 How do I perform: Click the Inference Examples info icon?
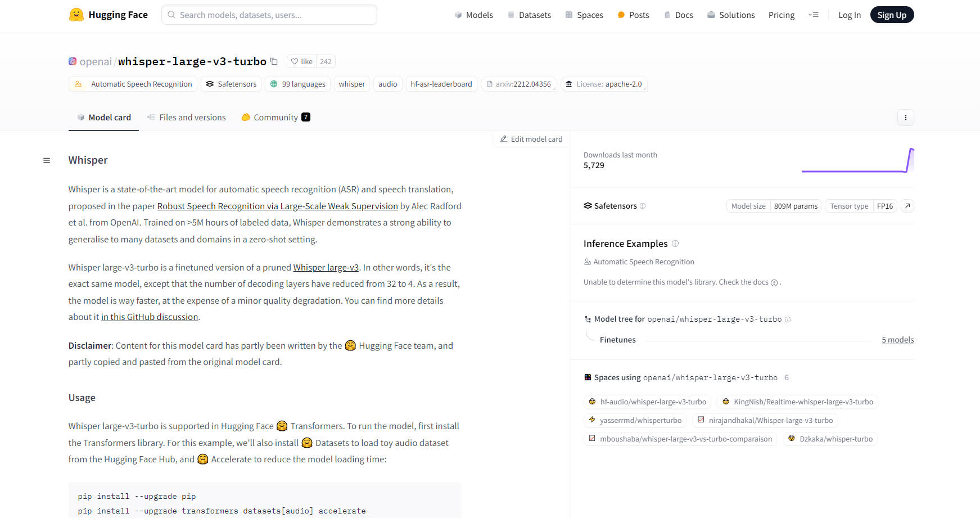pyautogui.click(x=675, y=244)
